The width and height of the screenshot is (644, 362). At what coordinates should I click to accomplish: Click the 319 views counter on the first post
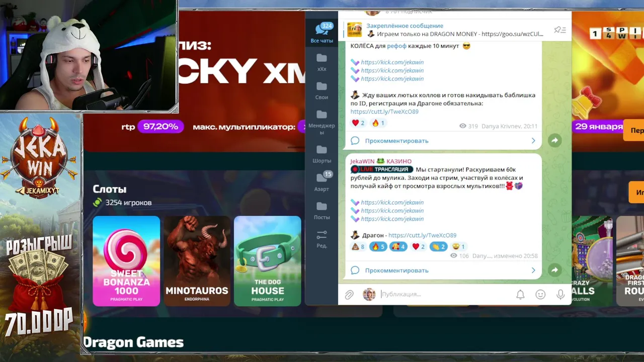(468, 126)
